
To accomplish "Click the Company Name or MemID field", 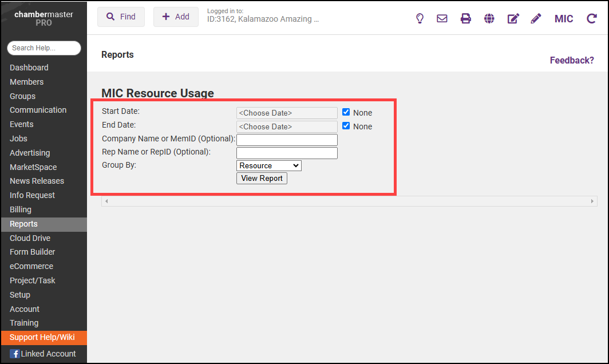I will (x=287, y=140).
